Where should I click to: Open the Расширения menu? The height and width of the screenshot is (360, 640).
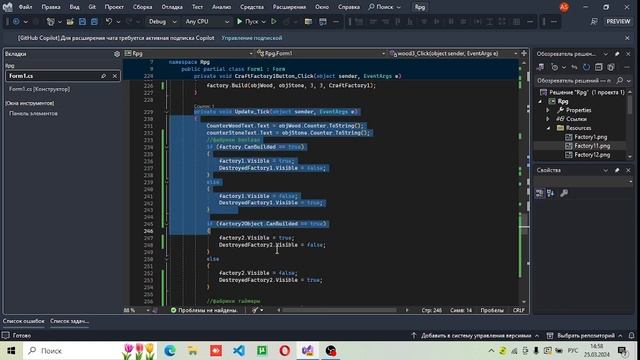289,7
